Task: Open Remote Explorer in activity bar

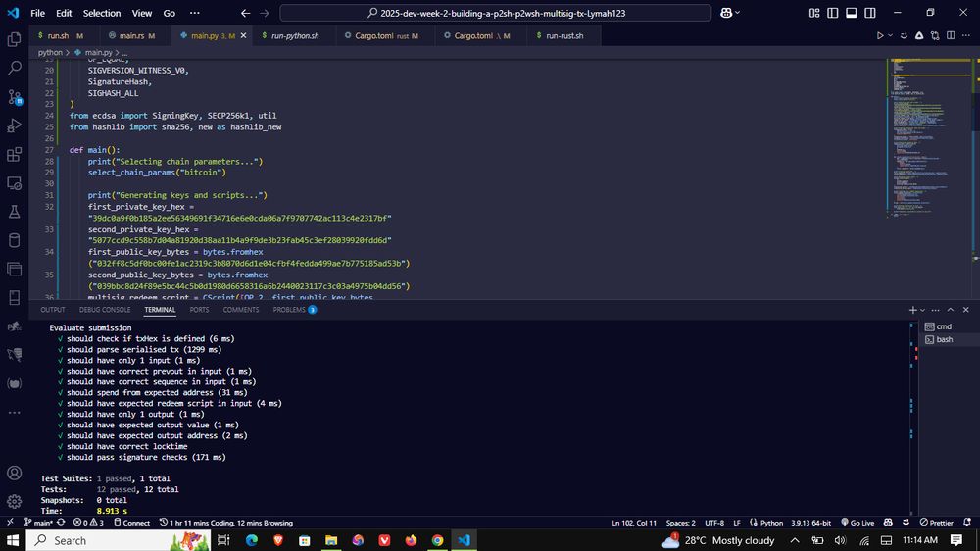Action: [14, 182]
